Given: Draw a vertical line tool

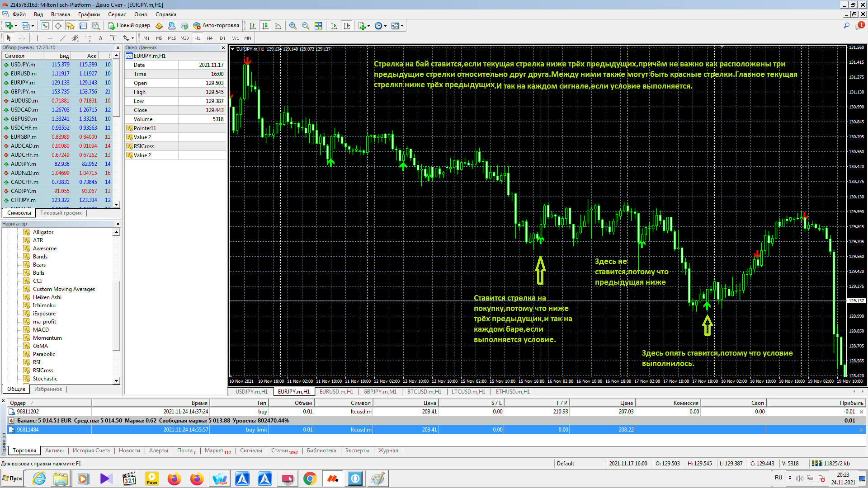Looking at the screenshot, I should 37,38.
